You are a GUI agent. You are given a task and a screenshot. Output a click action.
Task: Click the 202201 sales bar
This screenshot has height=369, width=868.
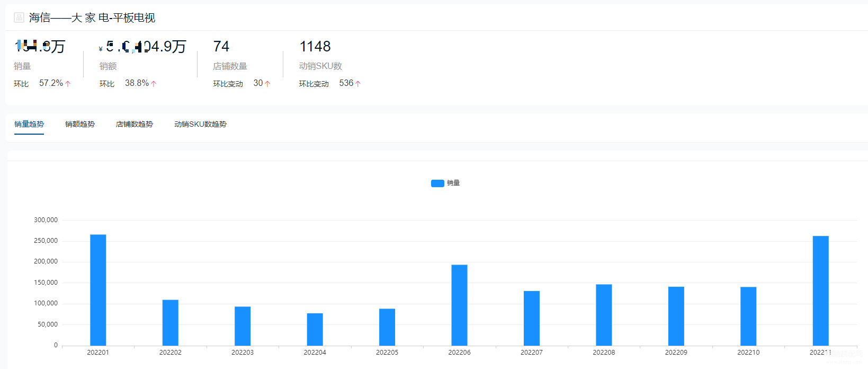tap(98, 290)
